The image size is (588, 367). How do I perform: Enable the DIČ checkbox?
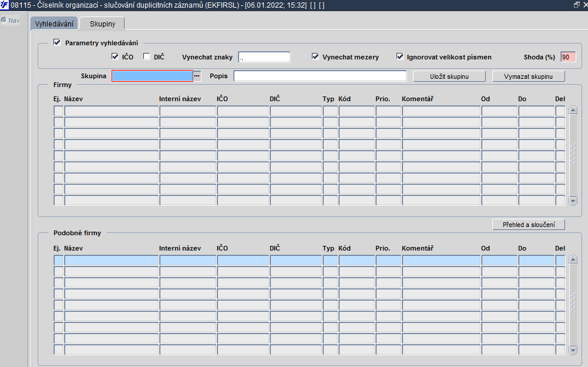click(x=147, y=56)
